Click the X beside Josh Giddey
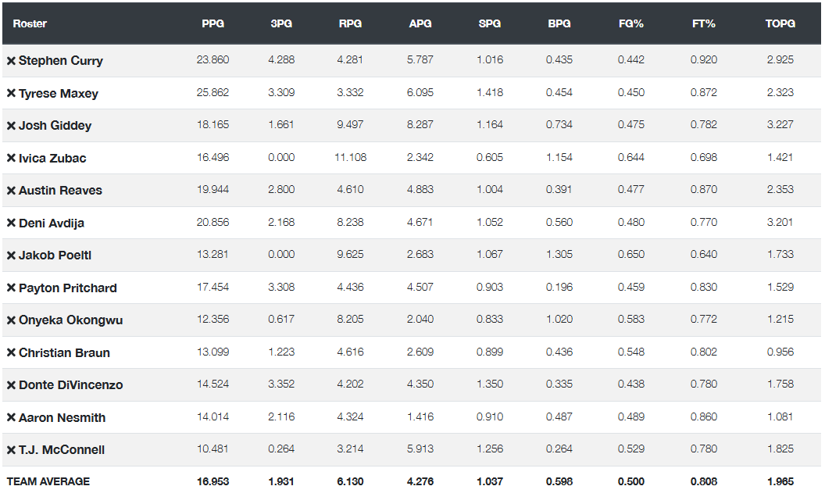Image resolution: width=825 pixels, height=504 pixels. point(11,126)
